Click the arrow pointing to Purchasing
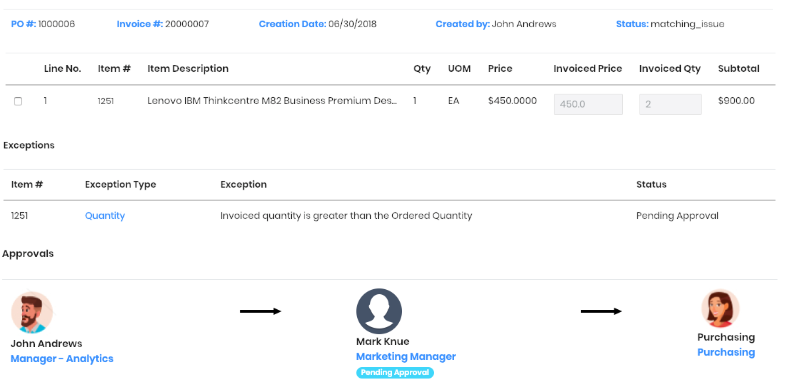807x392 pixels. point(601,311)
